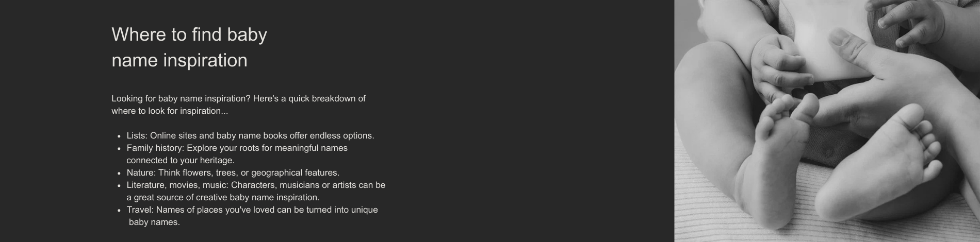Click the "name inspiration" heading line
980x242 pixels.
[179, 60]
